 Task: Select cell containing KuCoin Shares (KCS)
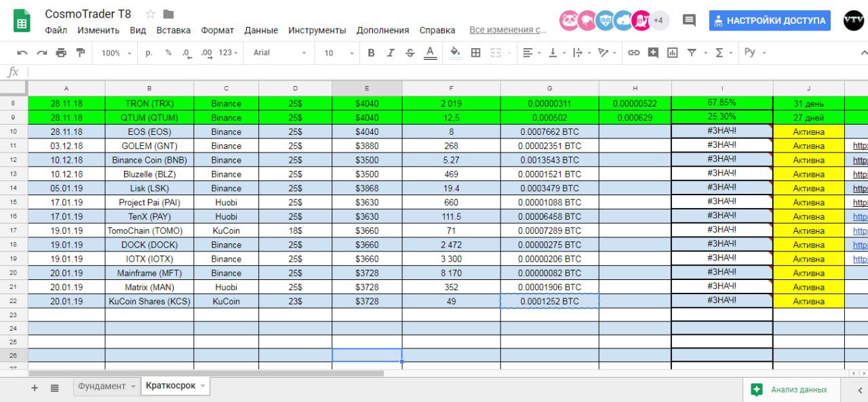pos(149,302)
